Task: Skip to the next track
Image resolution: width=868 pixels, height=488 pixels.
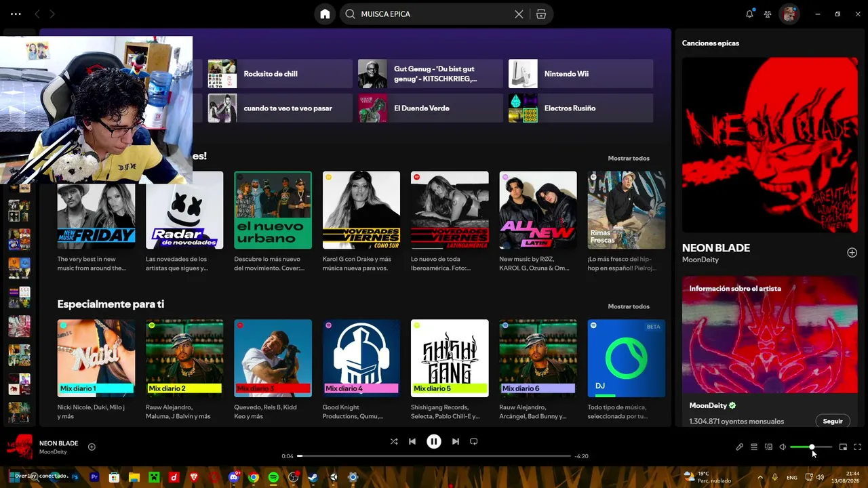Action: tap(456, 441)
